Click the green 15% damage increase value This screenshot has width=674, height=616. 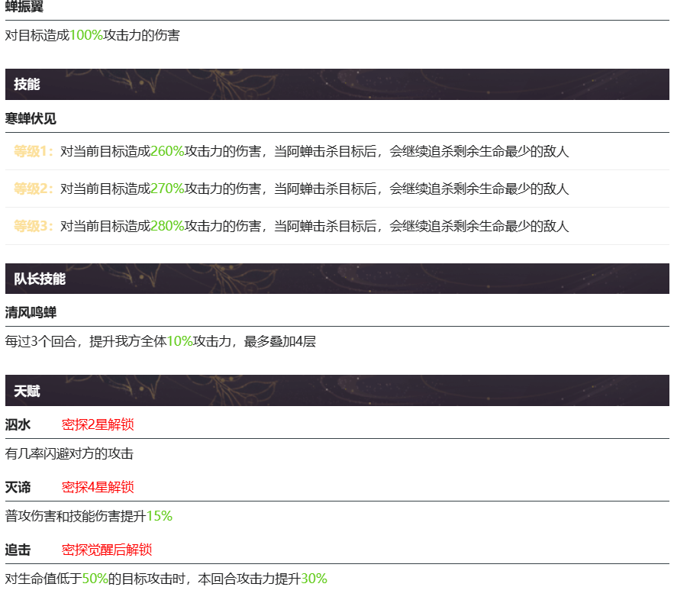(160, 516)
